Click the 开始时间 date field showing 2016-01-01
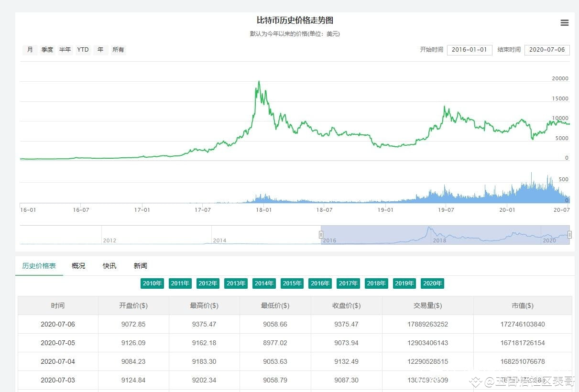 coord(470,49)
